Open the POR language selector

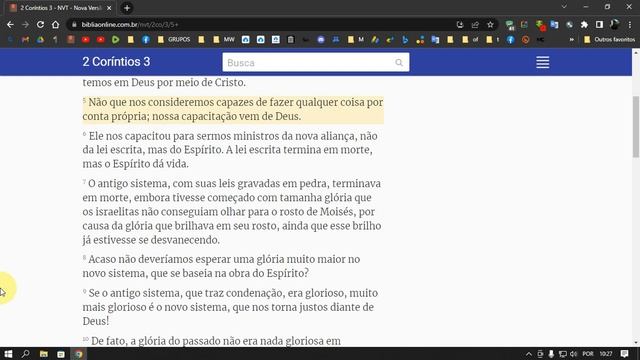tap(588, 354)
